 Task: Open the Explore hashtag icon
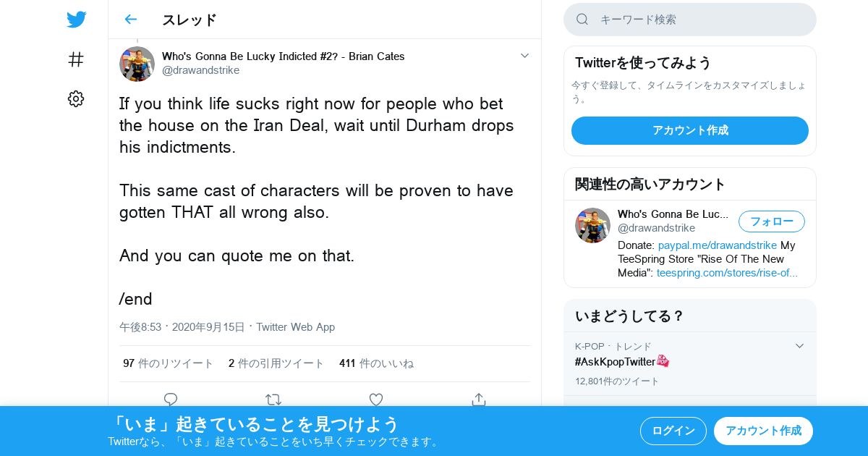click(x=76, y=59)
